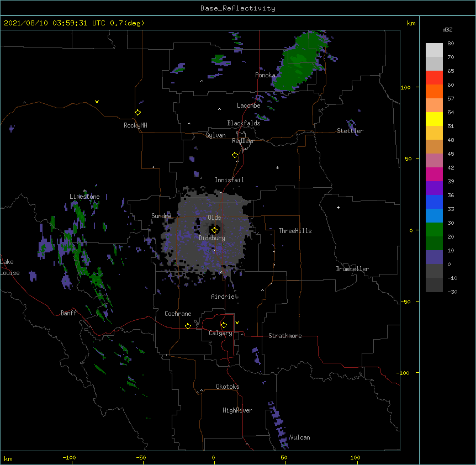Viewport: 476px width, 465px height.
Task: Select the Lacombe city label
Action: tap(248, 105)
